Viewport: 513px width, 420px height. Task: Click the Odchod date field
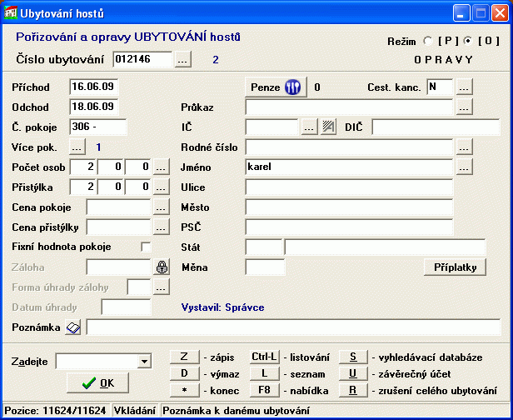click(x=94, y=107)
